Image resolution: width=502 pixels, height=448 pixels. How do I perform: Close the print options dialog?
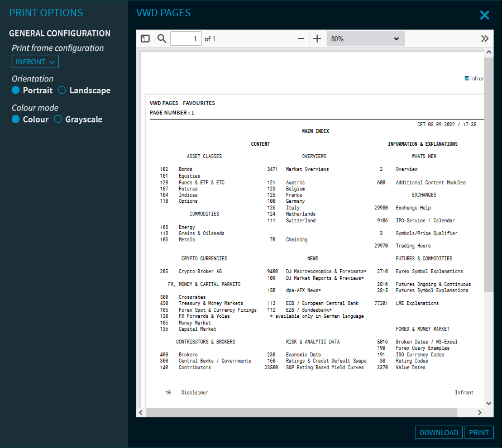(x=484, y=15)
